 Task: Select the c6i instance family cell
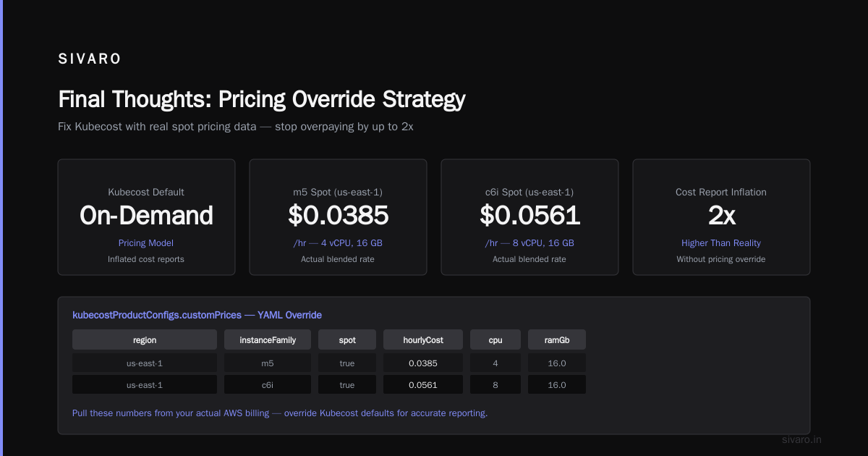point(268,385)
